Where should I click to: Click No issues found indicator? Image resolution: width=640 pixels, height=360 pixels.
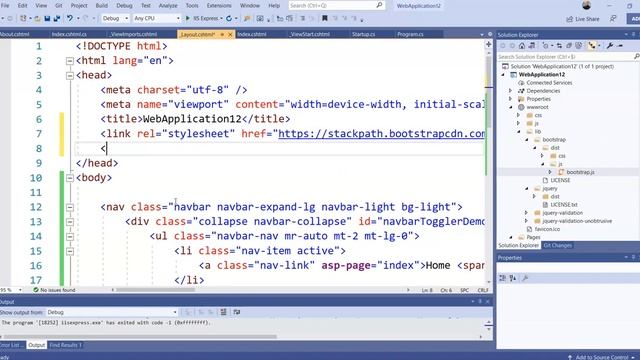pos(54,290)
